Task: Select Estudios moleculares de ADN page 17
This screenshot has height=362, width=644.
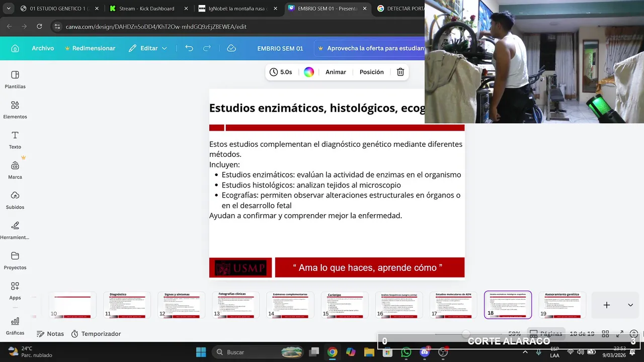Action: click(x=453, y=305)
